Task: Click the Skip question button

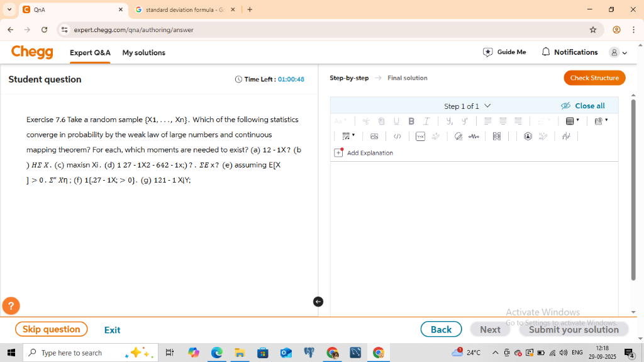Action: [52, 329]
